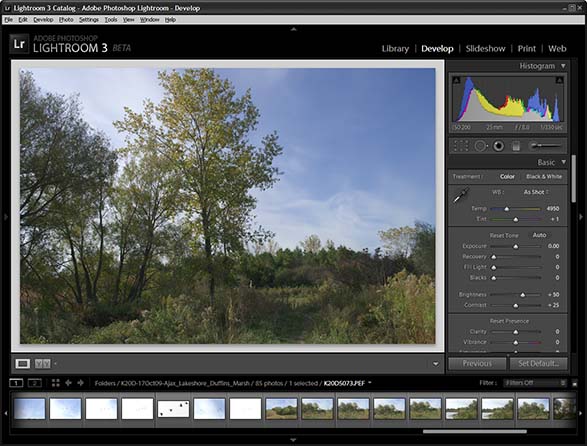Viewport: 587px width, 446px height.
Task: Open the Filters Off dropdown
Action: tap(534, 383)
